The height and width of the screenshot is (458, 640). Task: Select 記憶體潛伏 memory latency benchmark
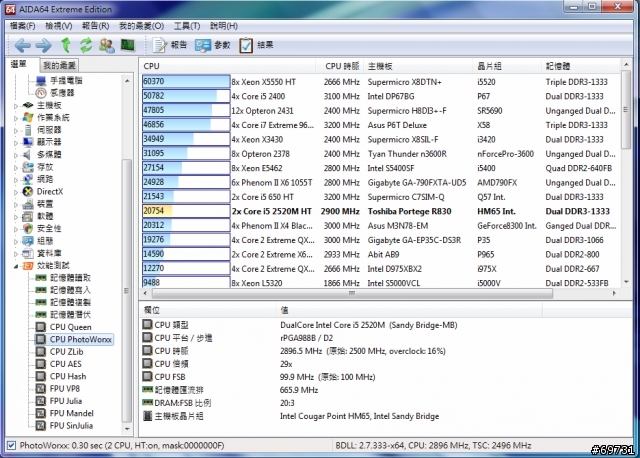tap(70, 314)
